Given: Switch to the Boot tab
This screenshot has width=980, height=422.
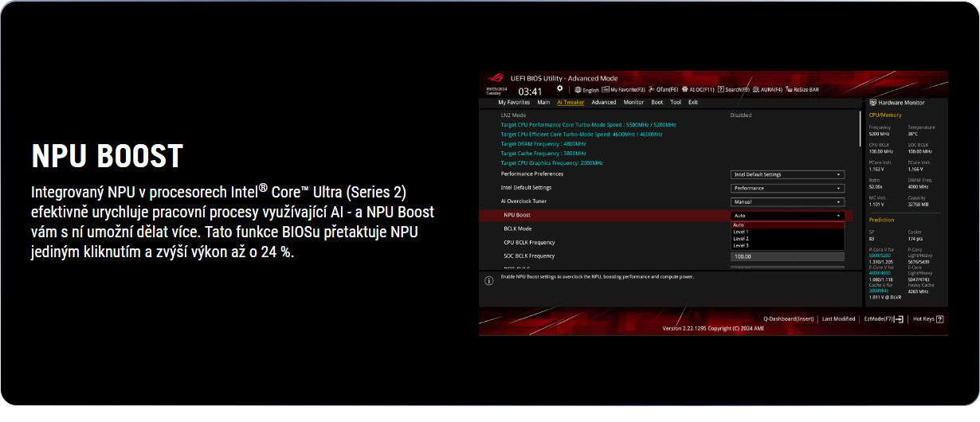Looking at the screenshot, I should tap(657, 102).
